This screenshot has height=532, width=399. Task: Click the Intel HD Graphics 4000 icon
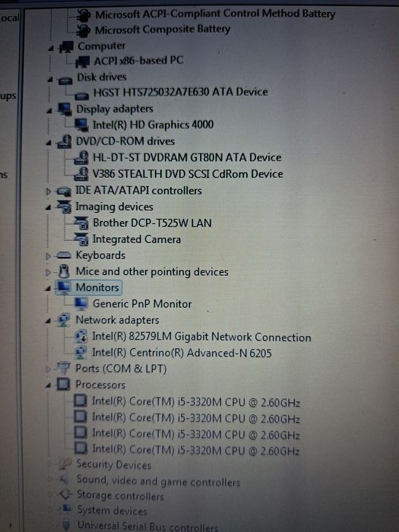(x=81, y=125)
